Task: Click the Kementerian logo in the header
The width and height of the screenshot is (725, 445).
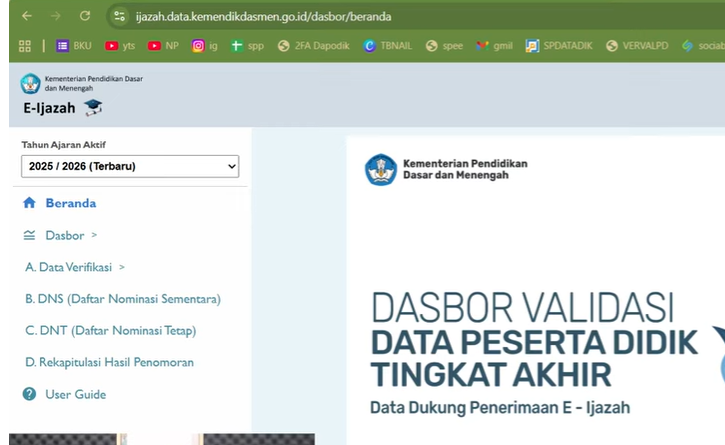Action: [x=31, y=84]
